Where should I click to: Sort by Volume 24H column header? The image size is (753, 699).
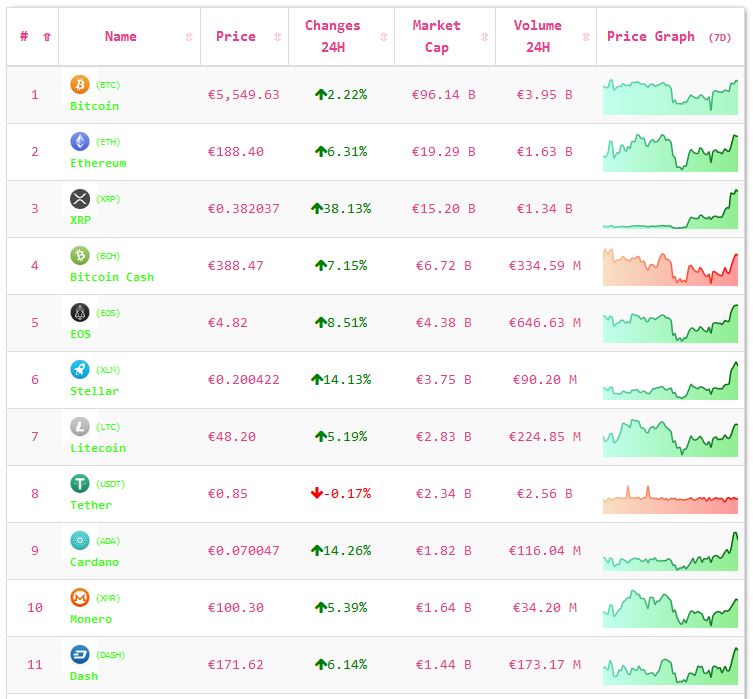click(537, 37)
